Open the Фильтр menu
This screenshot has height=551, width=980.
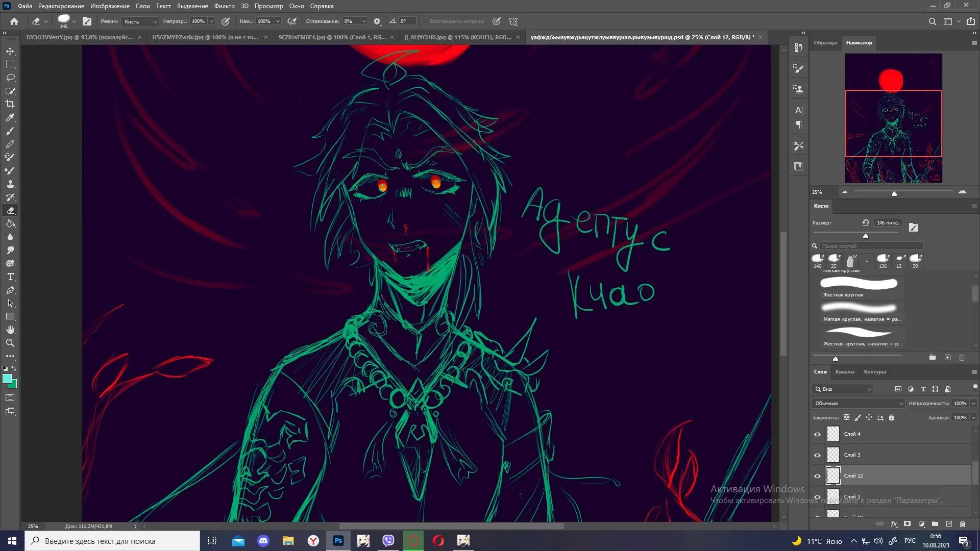224,6
